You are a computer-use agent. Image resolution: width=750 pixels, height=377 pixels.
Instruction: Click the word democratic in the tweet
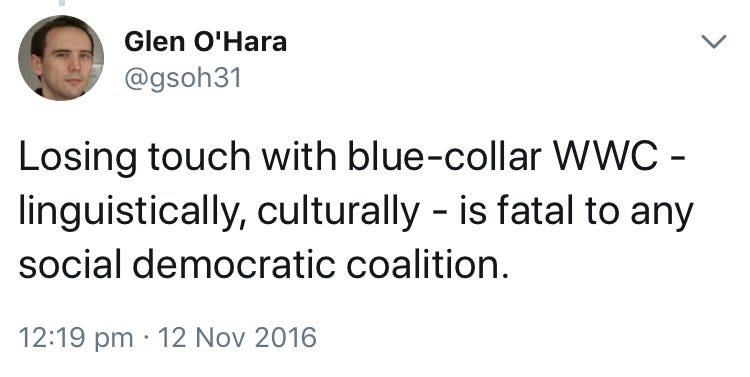tap(234, 265)
